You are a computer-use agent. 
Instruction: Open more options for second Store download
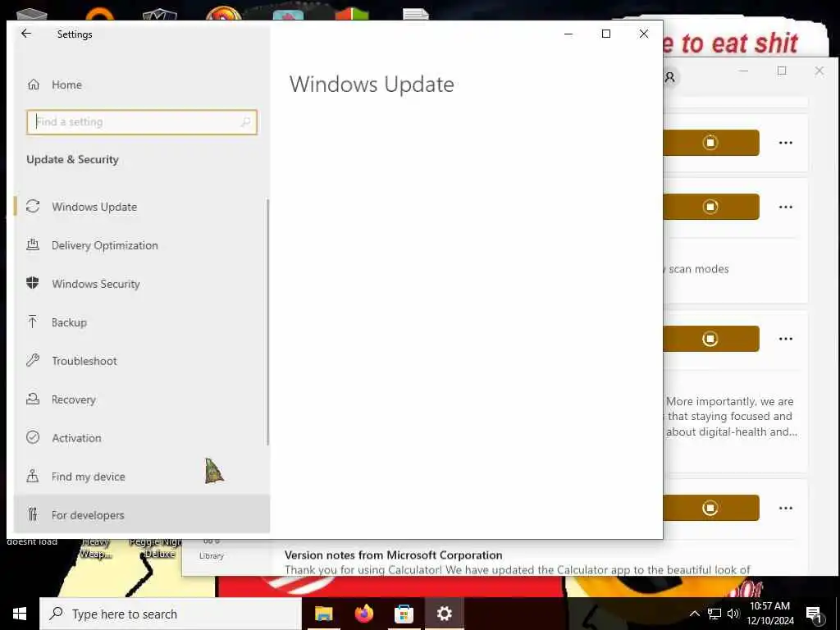click(x=786, y=207)
